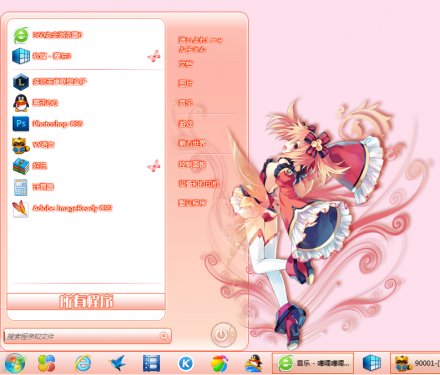The image size is (440, 375).
Task: Expand All Programs (所有程序)
Action: (86, 301)
